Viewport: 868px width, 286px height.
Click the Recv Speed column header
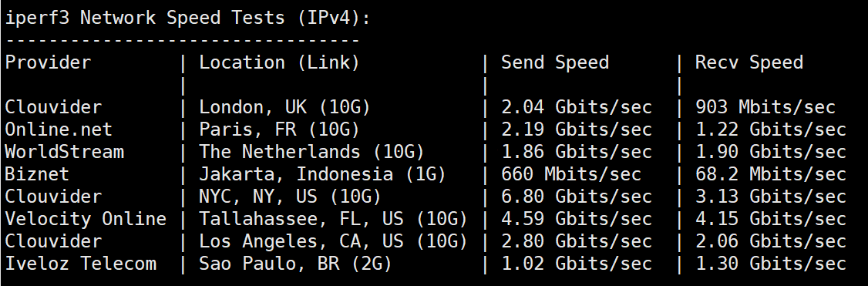(749, 62)
